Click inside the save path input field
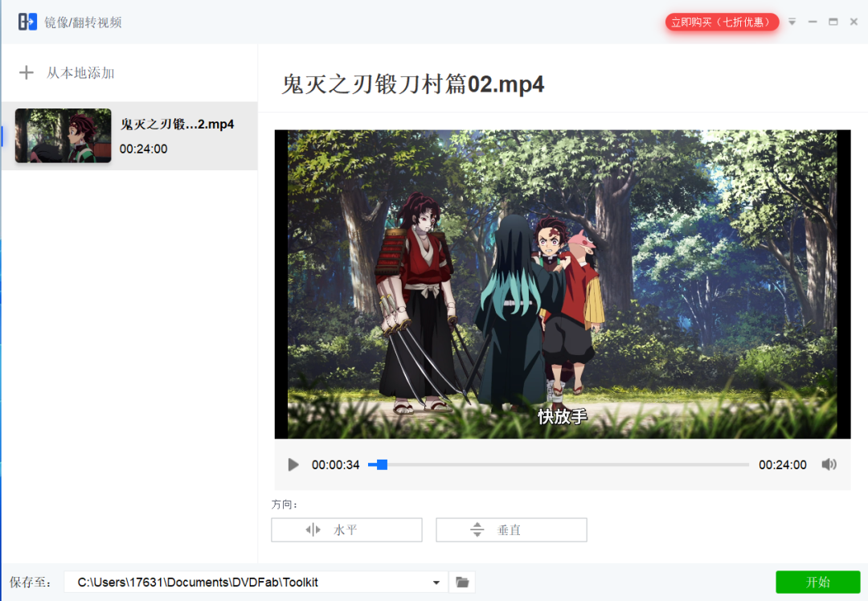Image resolution: width=868 pixels, height=601 pixels. pos(241,582)
